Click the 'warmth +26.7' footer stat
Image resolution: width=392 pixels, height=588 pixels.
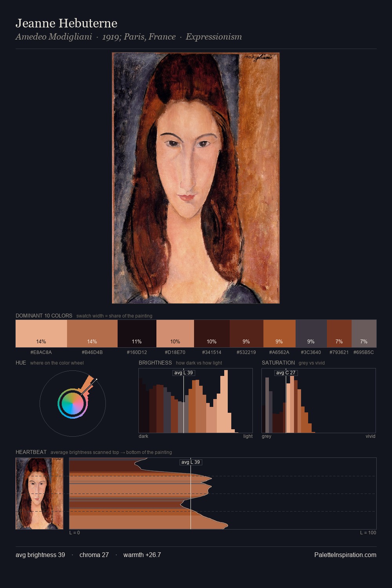click(x=142, y=555)
